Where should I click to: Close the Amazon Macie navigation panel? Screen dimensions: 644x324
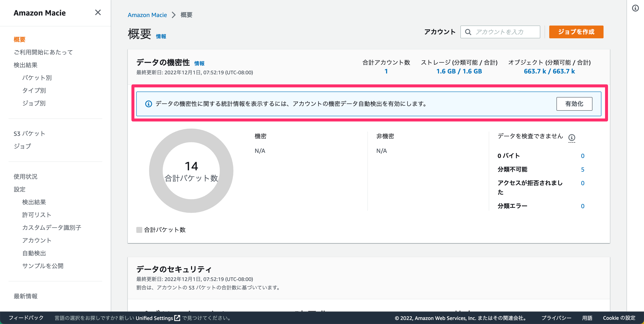pyautogui.click(x=98, y=13)
